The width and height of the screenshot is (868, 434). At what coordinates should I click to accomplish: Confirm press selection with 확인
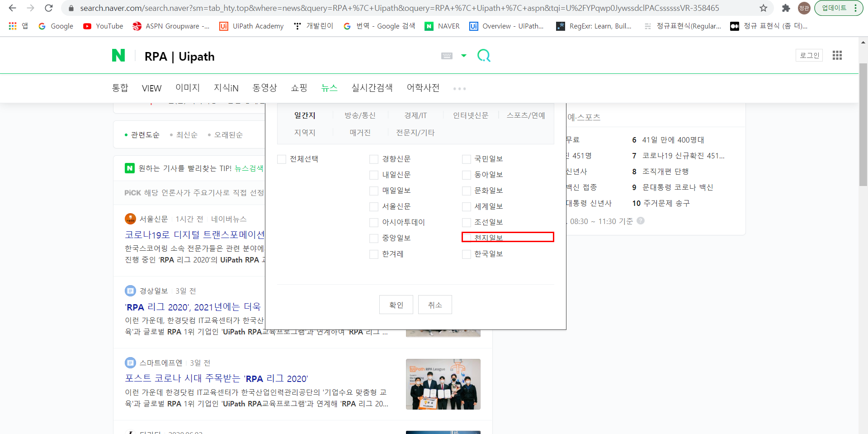coord(396,305)
